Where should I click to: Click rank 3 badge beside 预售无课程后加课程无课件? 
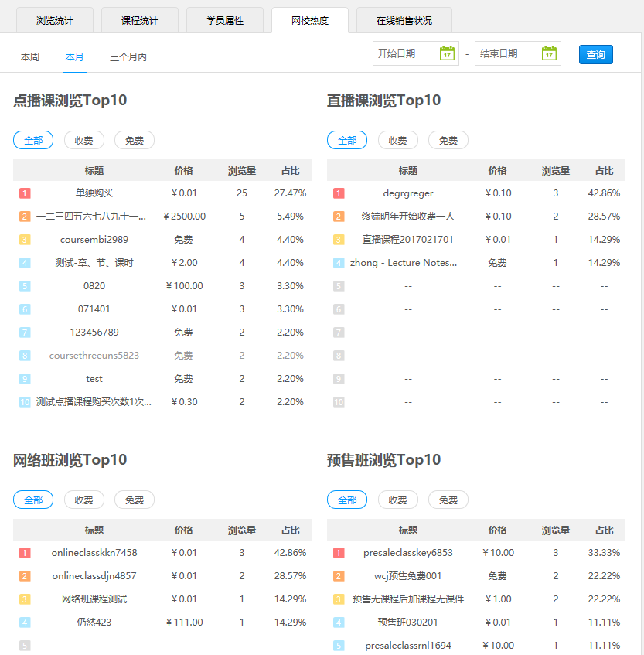[x=339, y=599]
